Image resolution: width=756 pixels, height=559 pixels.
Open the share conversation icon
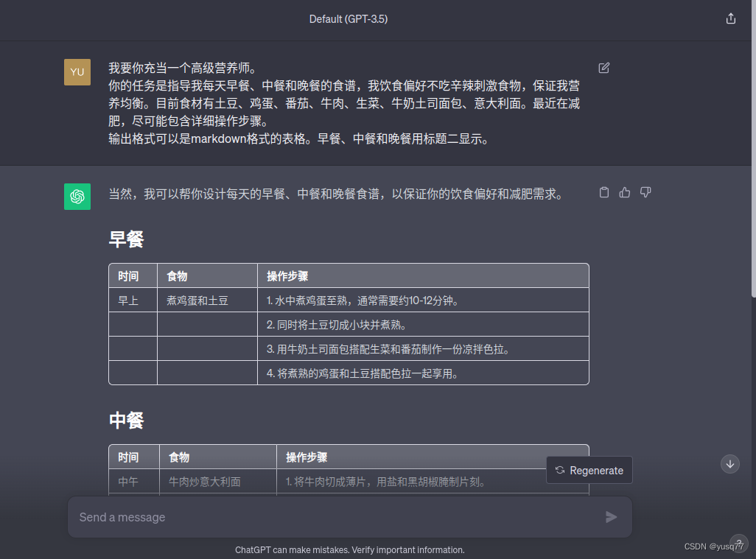pos(730,18)
